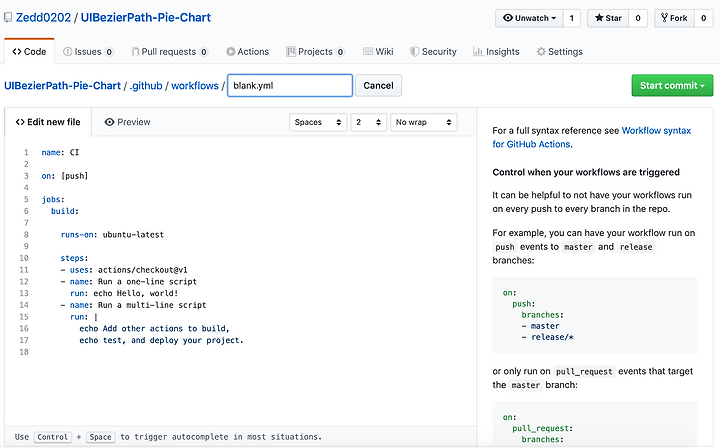Viewport: 720px width, 448px height.
Task: Click 'Run a multi-line script' line
Action: (133, 305)
